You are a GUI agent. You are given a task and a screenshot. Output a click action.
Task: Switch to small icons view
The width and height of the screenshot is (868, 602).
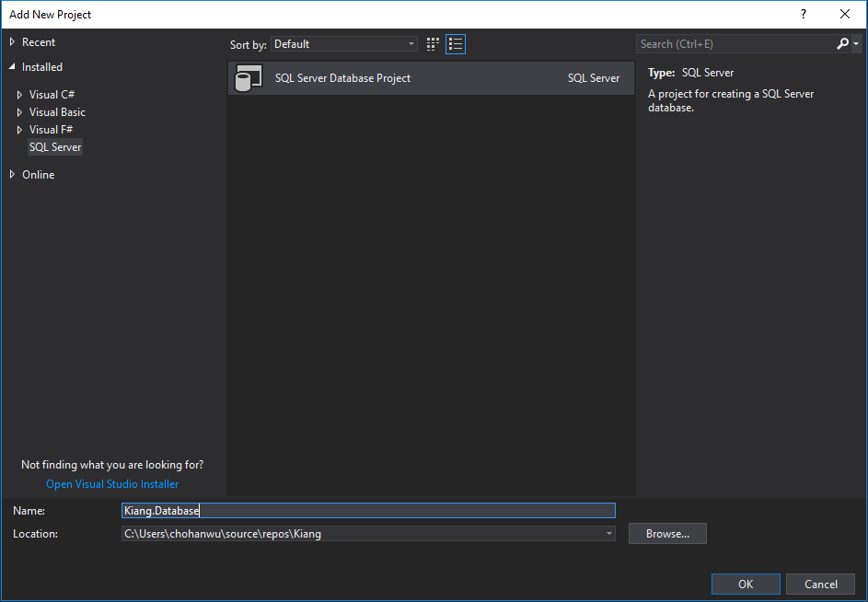(432, 43)
